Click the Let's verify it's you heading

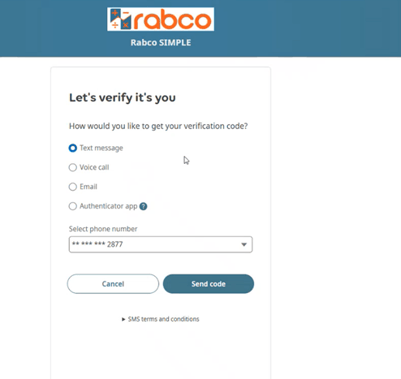click(122, 98)
